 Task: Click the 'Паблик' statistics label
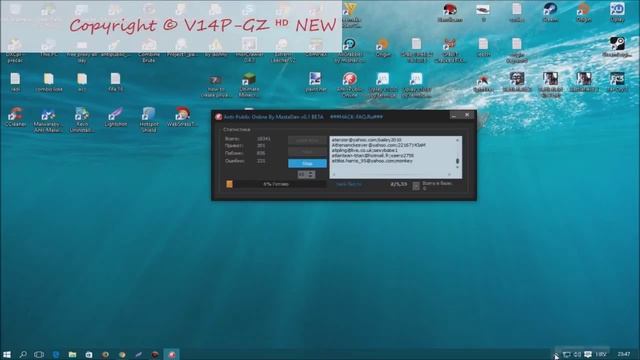(234, 153)
